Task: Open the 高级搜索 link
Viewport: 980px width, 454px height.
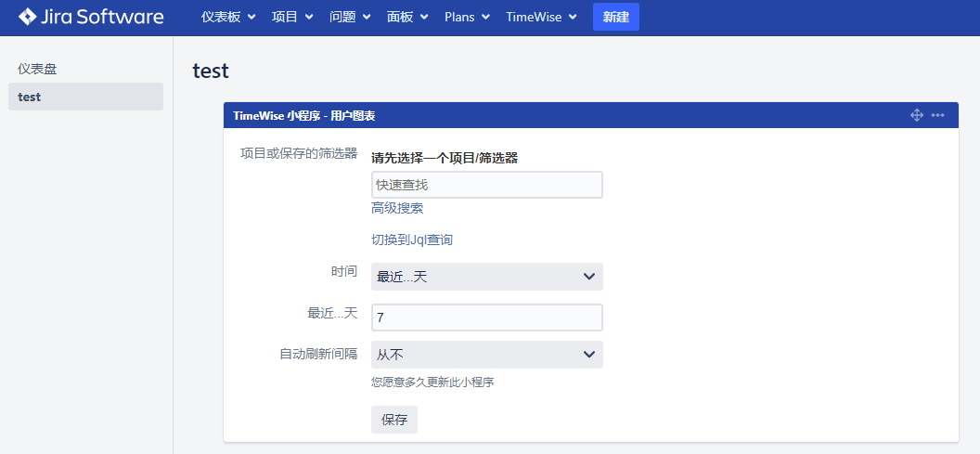Action: tap(397, 208)
